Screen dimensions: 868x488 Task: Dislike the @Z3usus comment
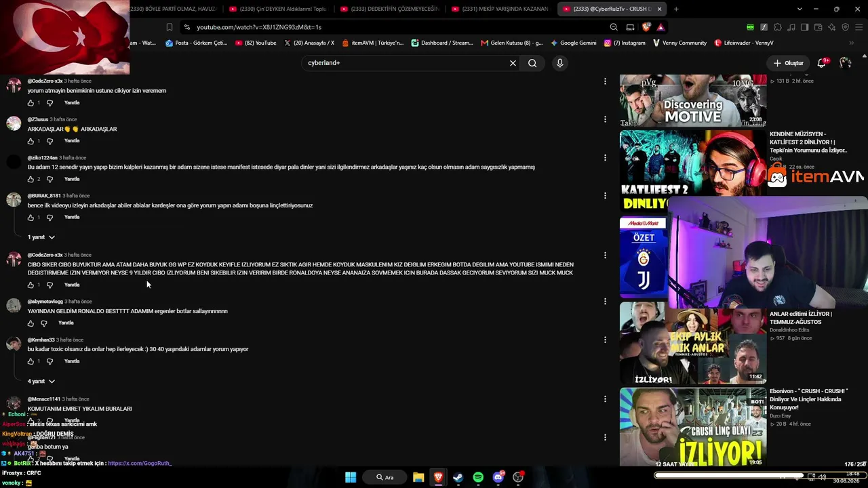[50, 141]
